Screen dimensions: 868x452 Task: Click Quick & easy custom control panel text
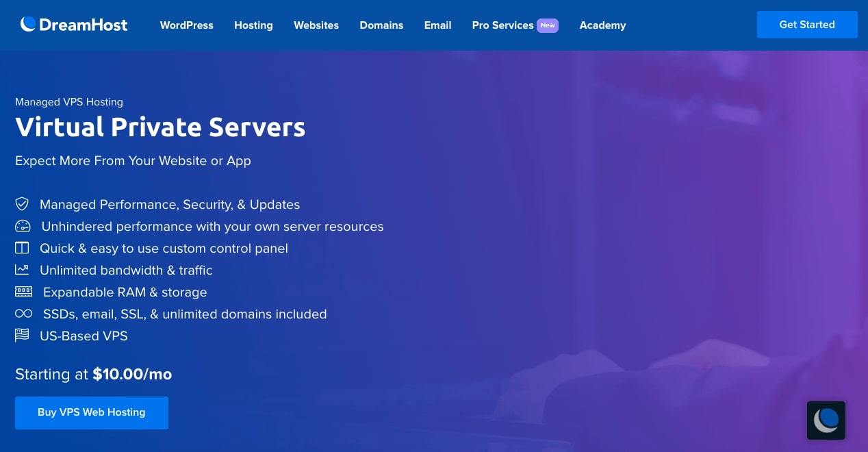pos(164,249)
